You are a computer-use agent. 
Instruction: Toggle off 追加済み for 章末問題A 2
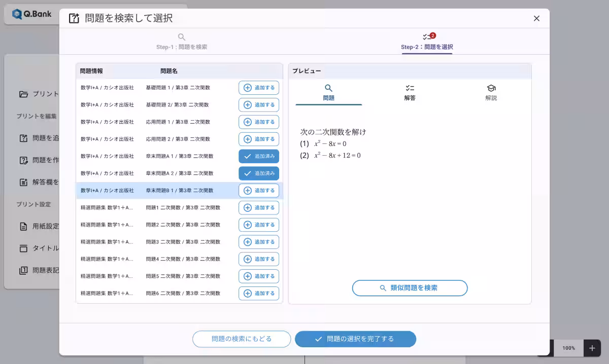tap(259, 173)
